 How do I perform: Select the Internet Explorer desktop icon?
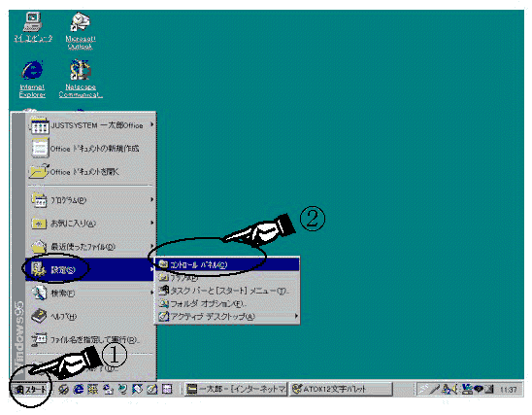32,79
